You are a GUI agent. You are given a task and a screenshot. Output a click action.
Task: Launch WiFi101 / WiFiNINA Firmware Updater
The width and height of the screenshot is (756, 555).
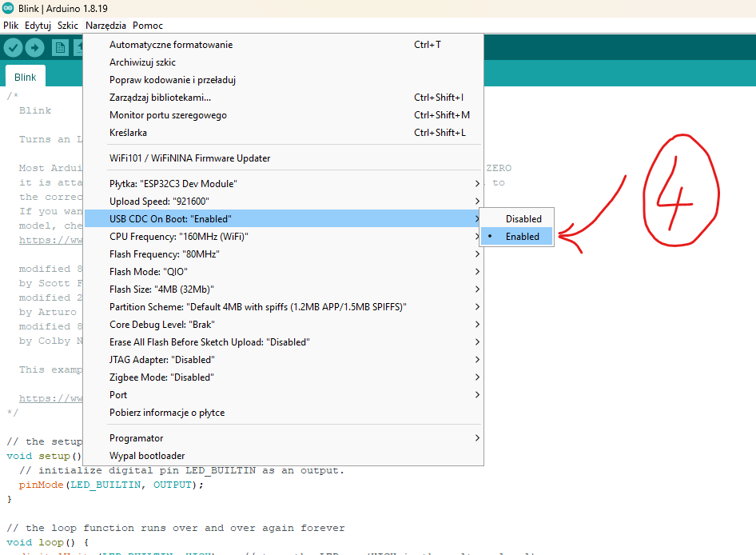[x=284, y=158]
